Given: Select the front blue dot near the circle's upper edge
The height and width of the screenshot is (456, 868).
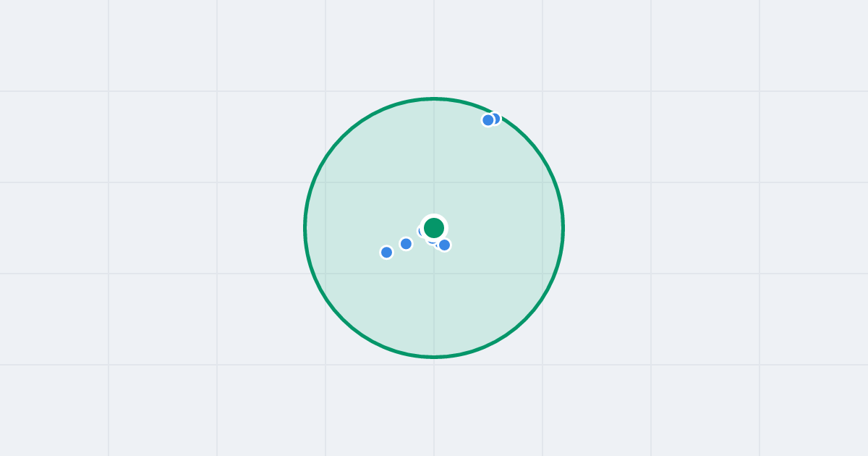Looking at the screenshot, I should [x=488, y=120].
